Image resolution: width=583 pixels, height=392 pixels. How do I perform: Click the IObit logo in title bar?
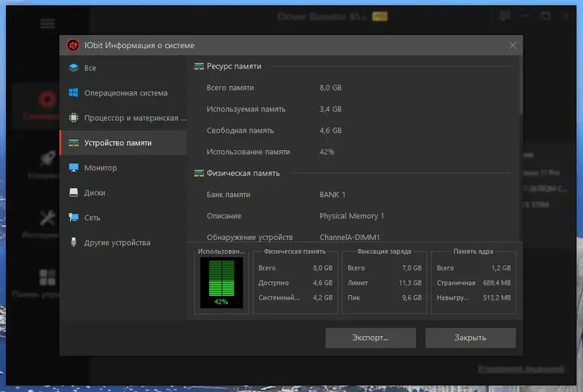(73, 46)
